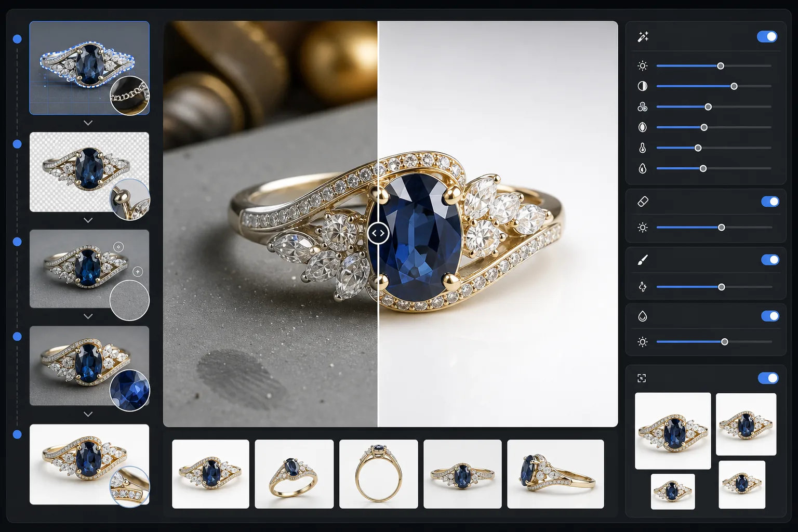
Task: Select the paint brush tool icon
Action: tap(643, 260)
